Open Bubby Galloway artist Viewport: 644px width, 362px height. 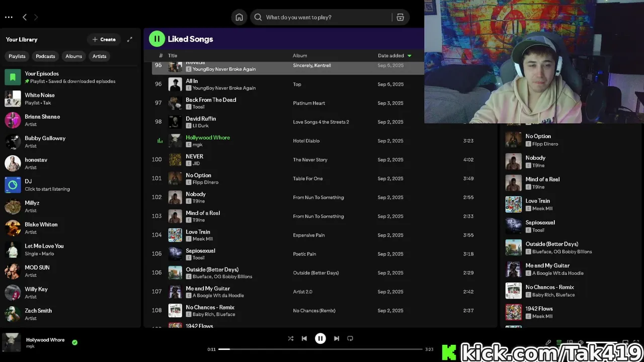click(70, 142)
